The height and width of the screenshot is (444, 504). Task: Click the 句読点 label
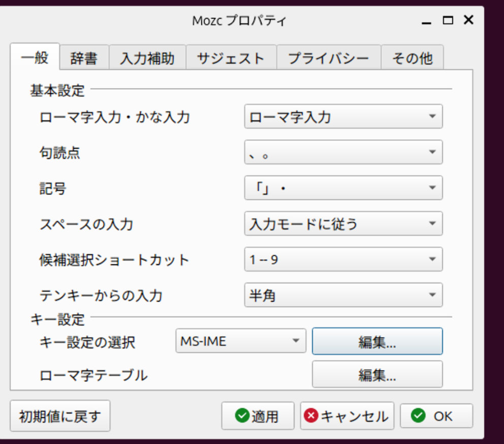point(60,153)
